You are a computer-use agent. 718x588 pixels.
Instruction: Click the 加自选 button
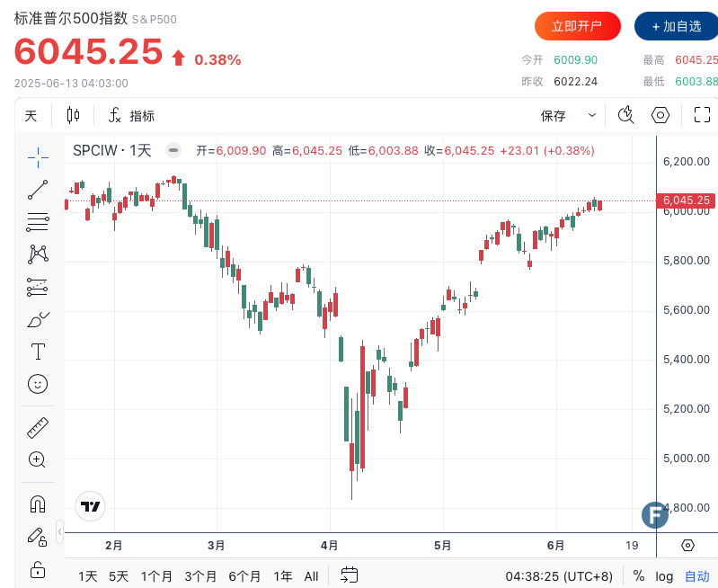click(676, 26)
